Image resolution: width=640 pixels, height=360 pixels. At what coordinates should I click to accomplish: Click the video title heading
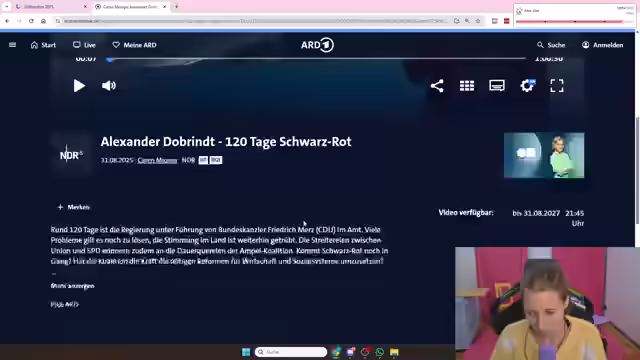point(226,142)
